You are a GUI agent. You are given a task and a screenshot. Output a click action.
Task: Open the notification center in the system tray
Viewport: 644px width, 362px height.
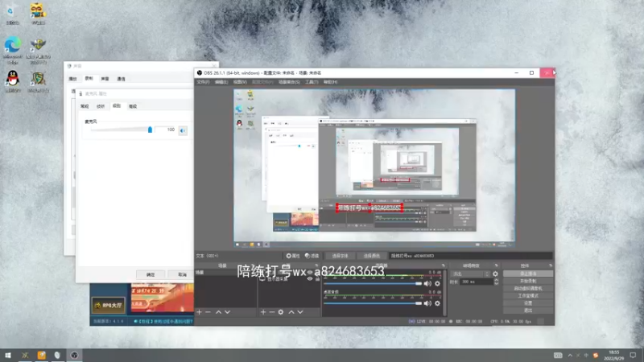tap(633, 355)
